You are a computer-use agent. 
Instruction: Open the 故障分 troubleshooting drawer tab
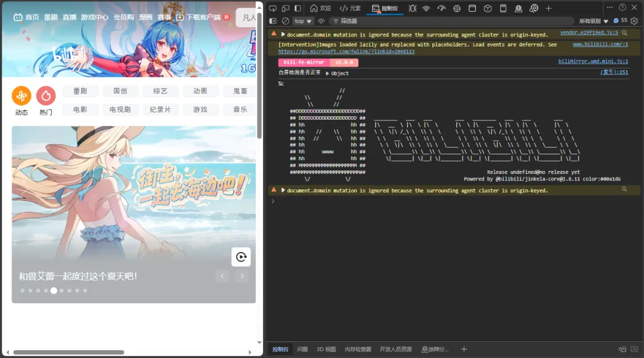coord(435,350)
